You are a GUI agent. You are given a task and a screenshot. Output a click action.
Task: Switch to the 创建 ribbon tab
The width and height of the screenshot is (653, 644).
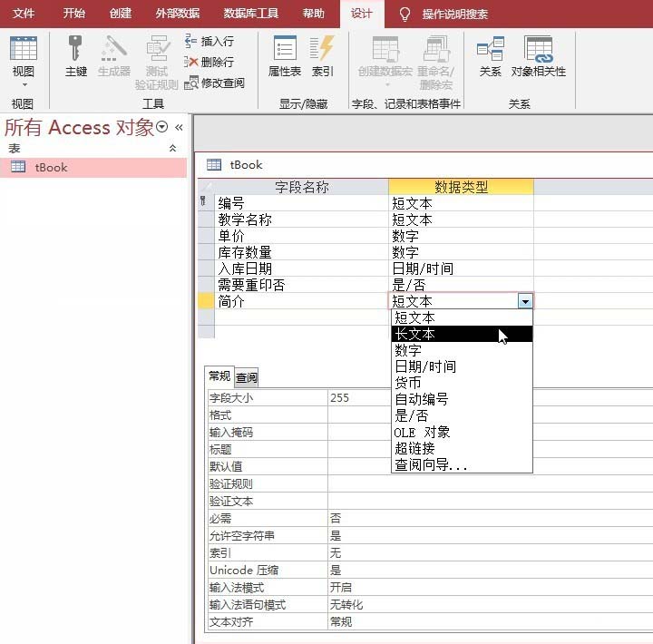coord(121,14)
